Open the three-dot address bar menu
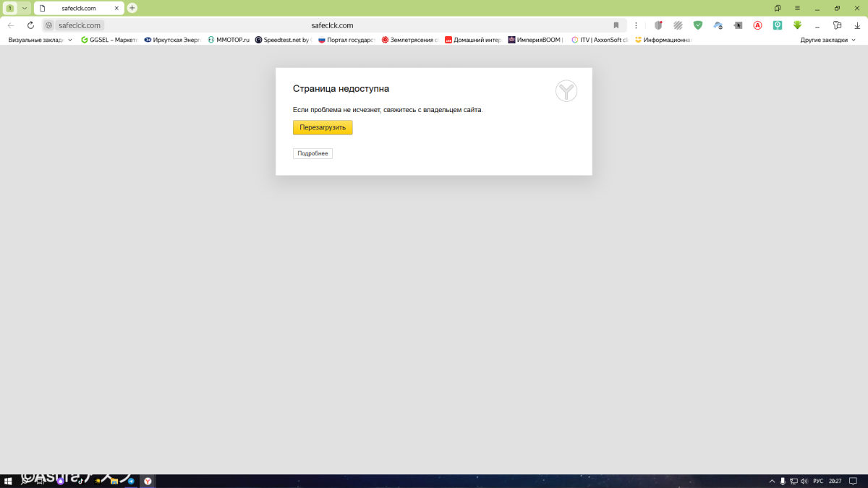 tap(636, 25)
